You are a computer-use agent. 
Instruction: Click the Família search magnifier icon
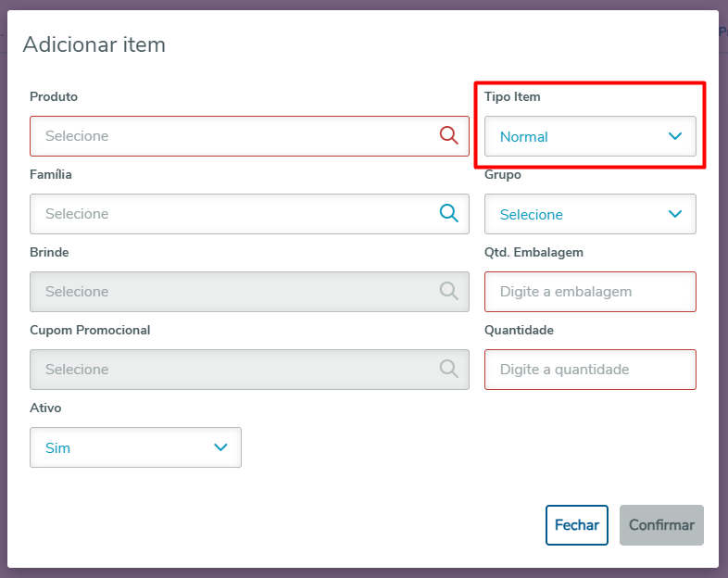(x=449, y=213)
